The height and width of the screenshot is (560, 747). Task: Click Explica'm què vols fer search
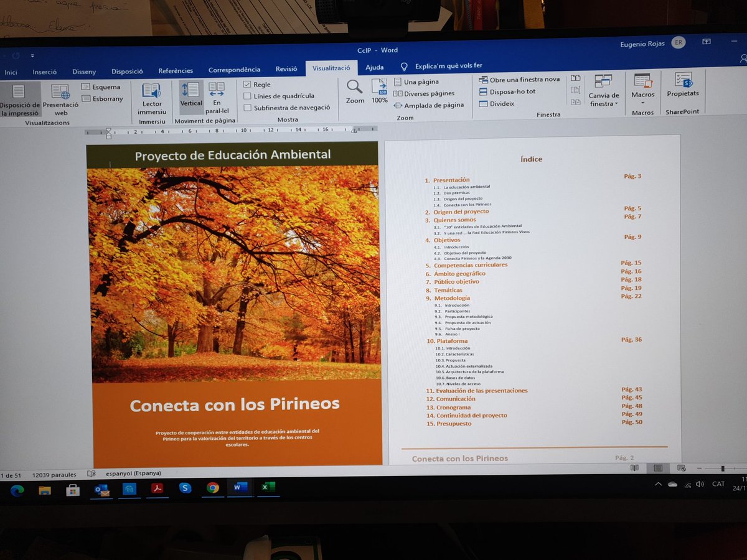coord(448,65)
